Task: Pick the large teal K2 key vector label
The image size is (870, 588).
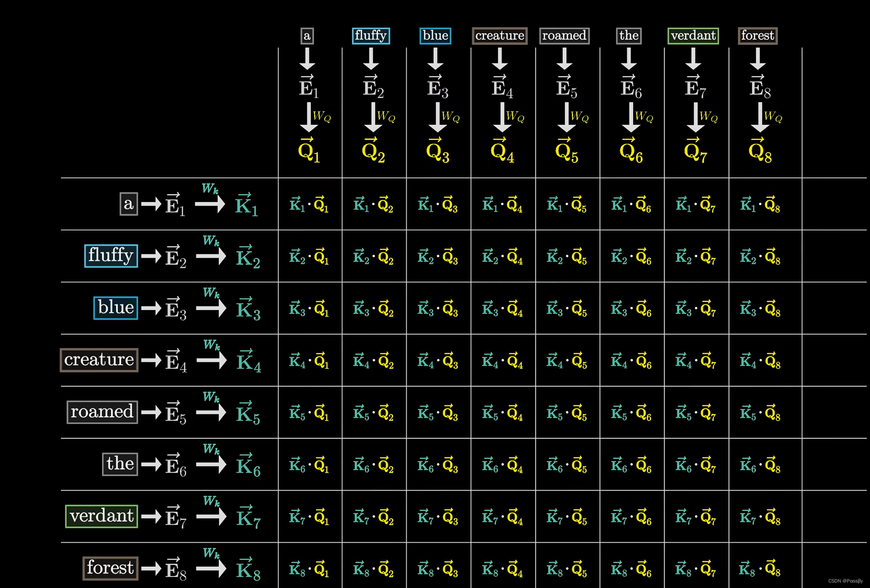Action: pyautogui.click(x=248, y=256)
